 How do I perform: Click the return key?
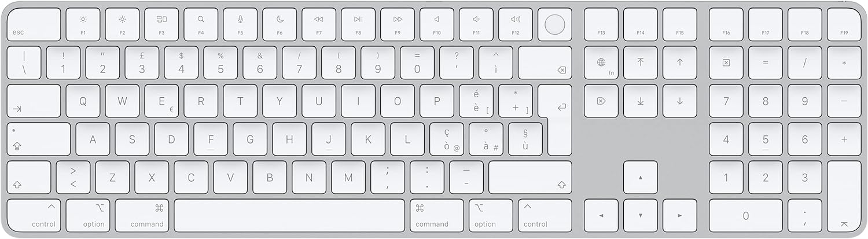point(556,120)
